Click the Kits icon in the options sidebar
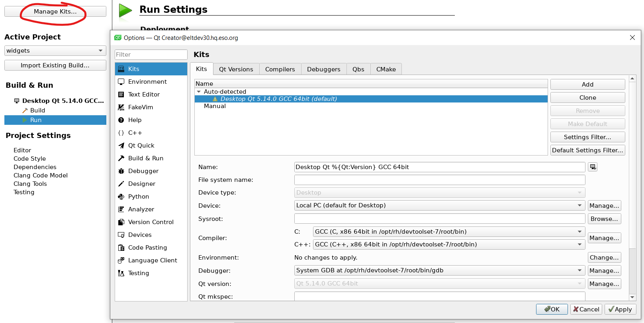The width and height of the screenshot is (644, 323). [x=121, y=69]
